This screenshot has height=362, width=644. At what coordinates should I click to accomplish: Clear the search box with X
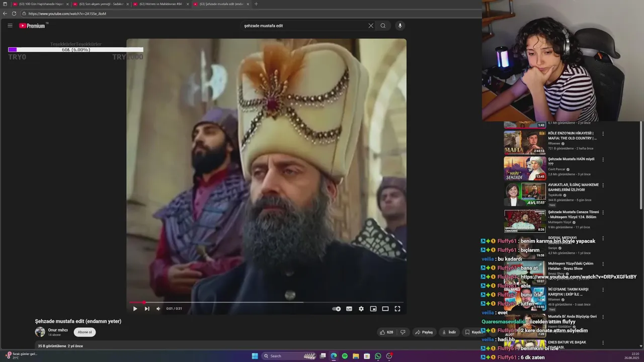click(371, 26)
